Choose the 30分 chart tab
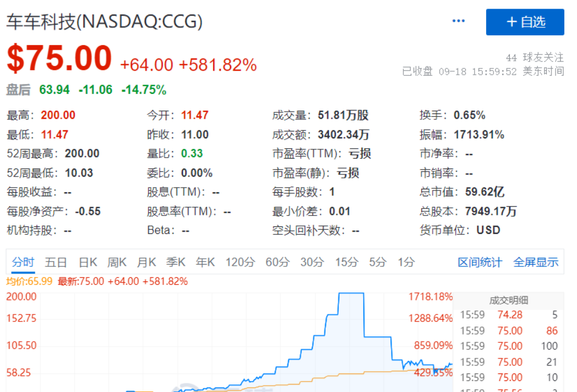The height and width of the screenshot is (392, 577). coord(312,262)
